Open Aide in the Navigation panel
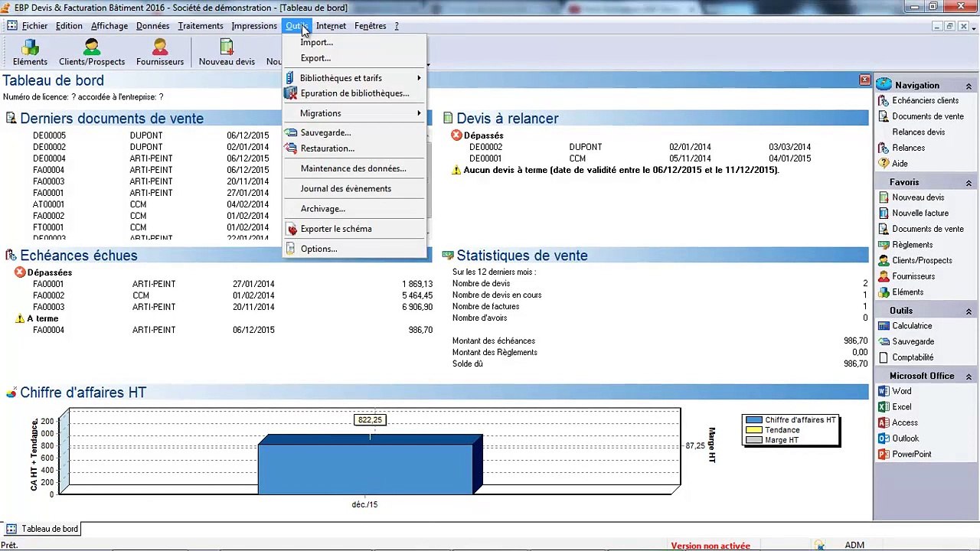980x551 pixels. [893, 164]
